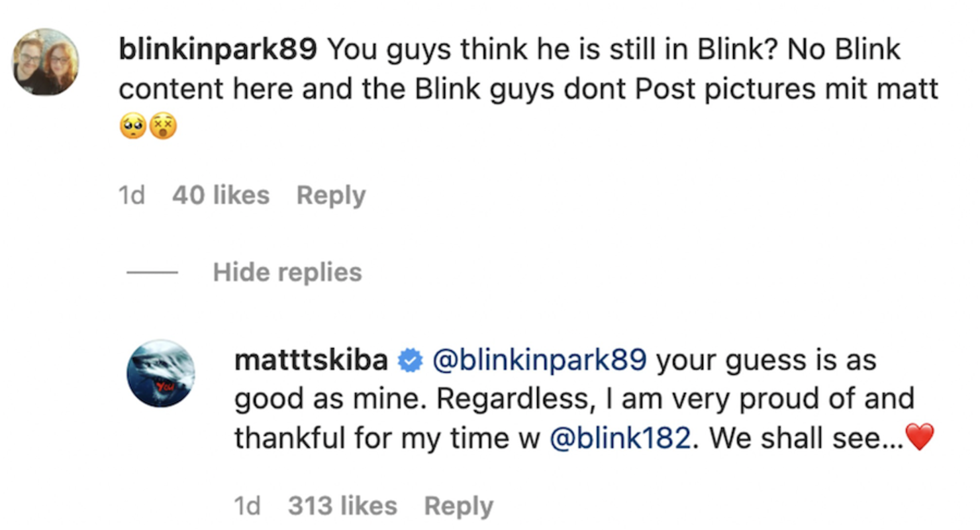Click the dizzy face emoji in the comment

pos(163,125)
